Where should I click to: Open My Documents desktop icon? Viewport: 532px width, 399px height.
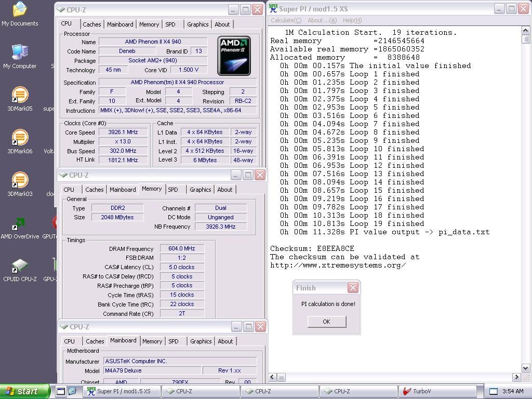pyautogui.click(x=20, y=14)
